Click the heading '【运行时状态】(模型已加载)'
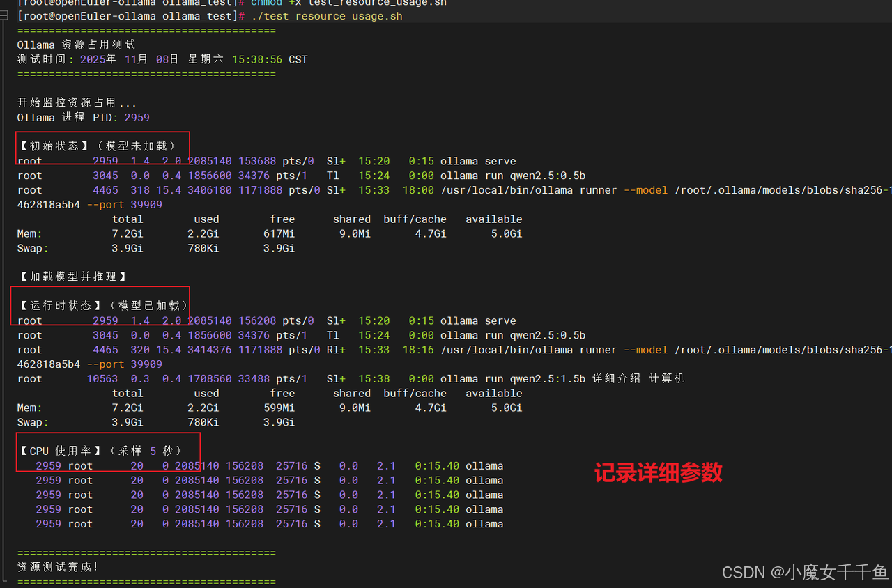The width and height of the screenshot is (892, 588). tap(103, 306)
